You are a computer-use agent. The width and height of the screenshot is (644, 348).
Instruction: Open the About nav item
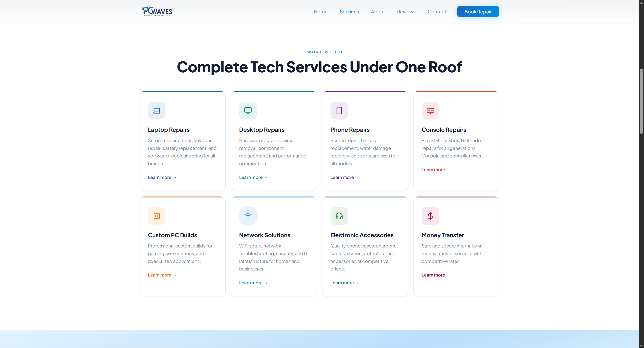pos(378,11)
